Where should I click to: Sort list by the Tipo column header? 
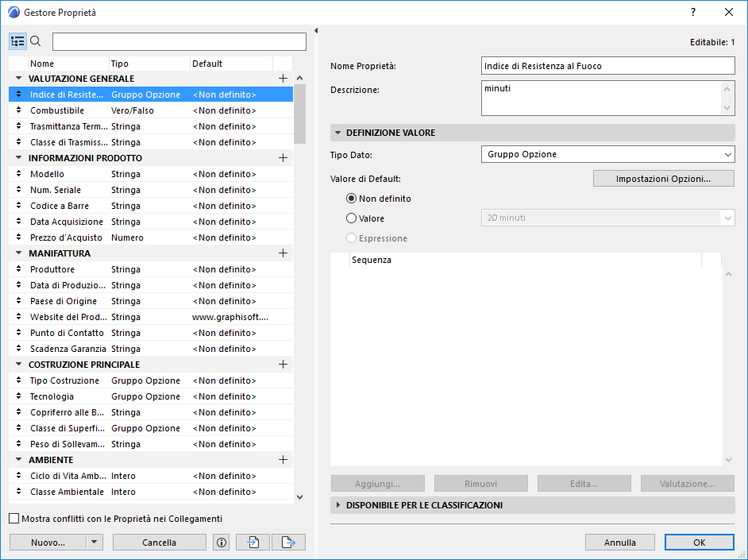(x=149, y=64)
